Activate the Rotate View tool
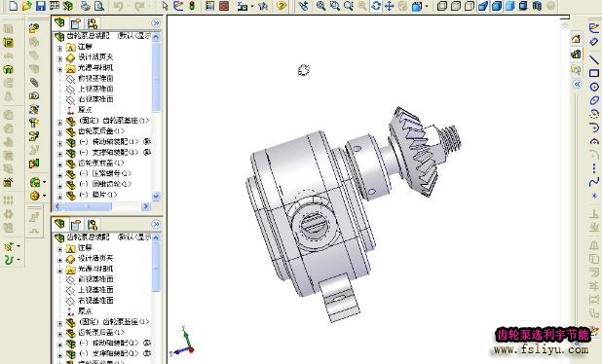This screenshot has width=602, height=364. coord(376,6)
